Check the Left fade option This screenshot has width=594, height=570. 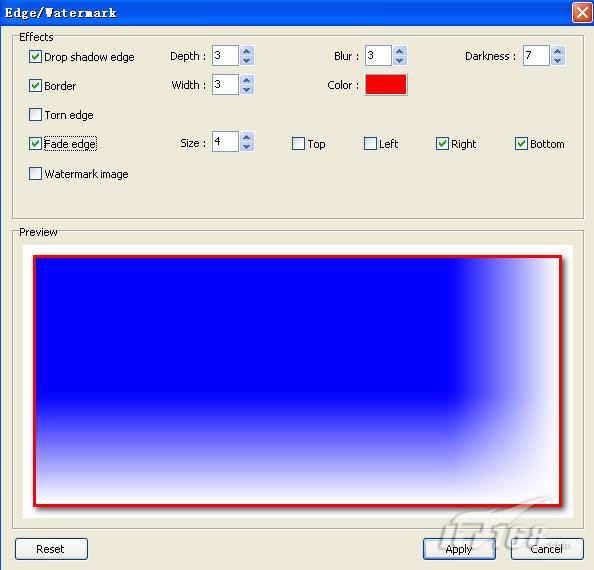pos(370,144)
